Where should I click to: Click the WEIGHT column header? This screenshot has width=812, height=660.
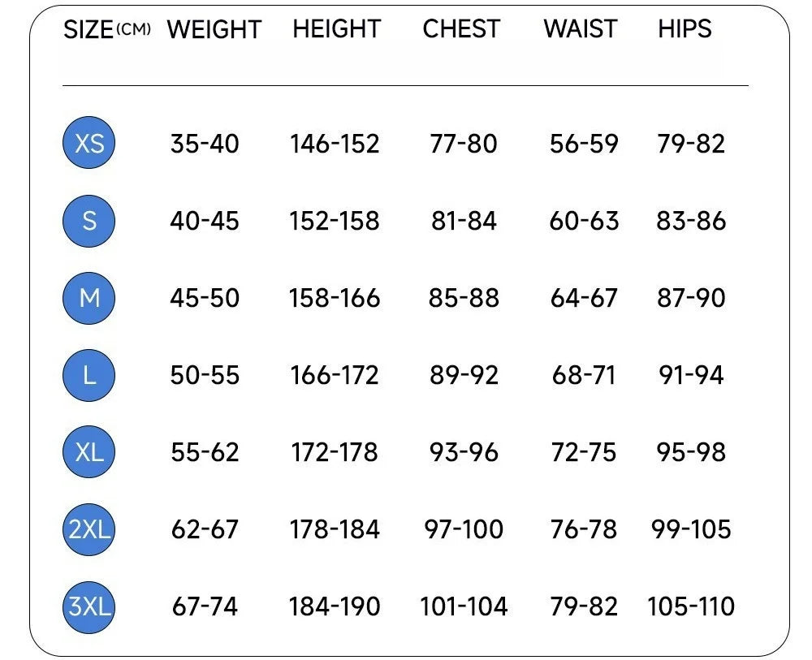point(214,30)
